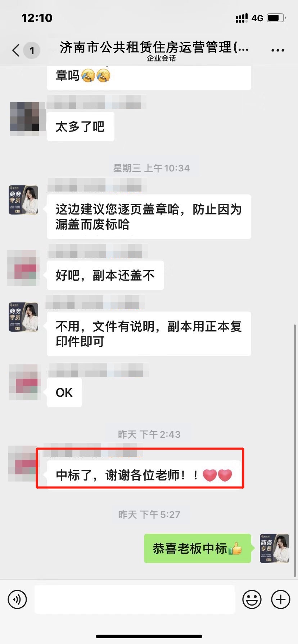Tap the 中标了，谢谢各位老师 message bubble
Image resolution: width=298 pixels, height=644 pixels.
144,475
